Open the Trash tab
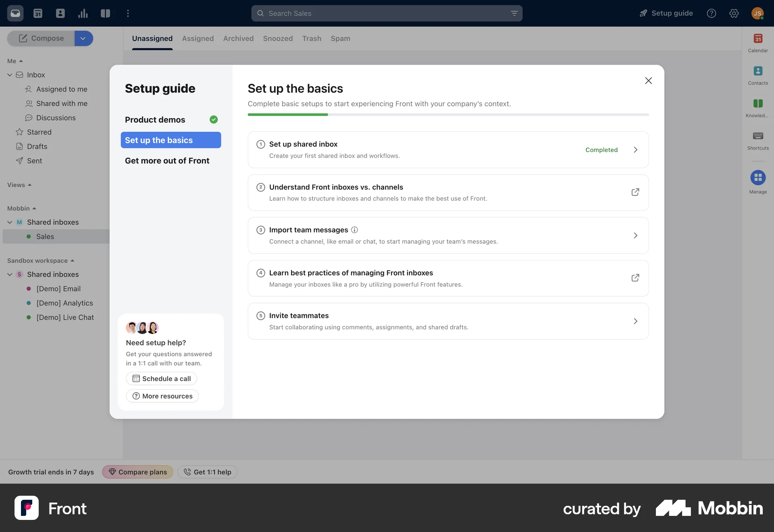This screenshot has width=774, height=532. pos(311,38)
